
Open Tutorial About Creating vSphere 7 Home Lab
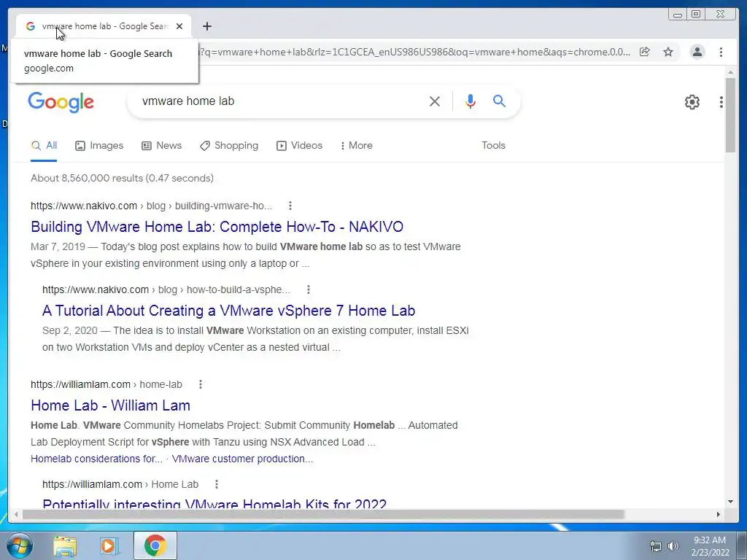click(228, 311)
